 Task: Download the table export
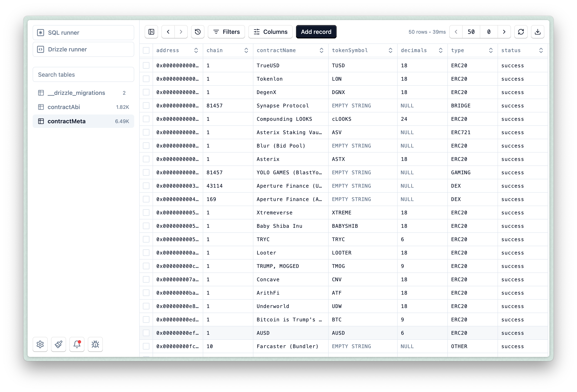tap(537, 32)
